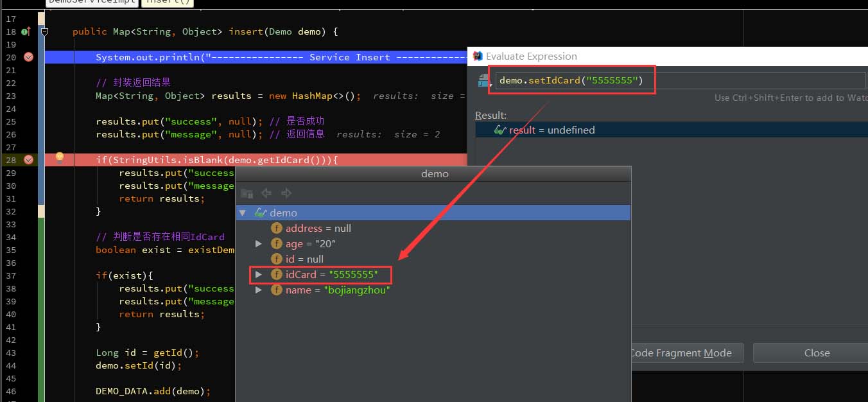Select the age = "20" row
This screenshot has height=402, width=868.
(433, 243)
